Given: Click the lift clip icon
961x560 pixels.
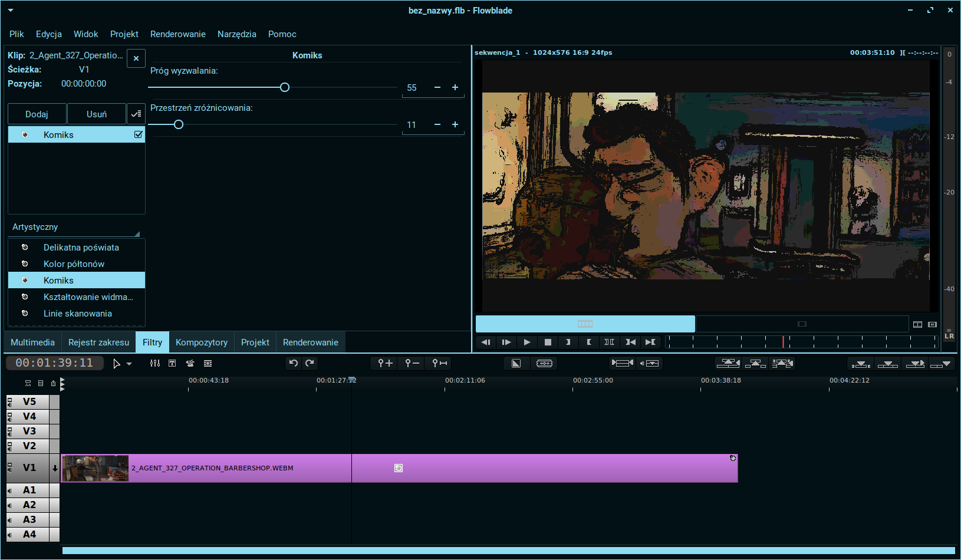Looking at the screenshot, I should coord(755,363).
